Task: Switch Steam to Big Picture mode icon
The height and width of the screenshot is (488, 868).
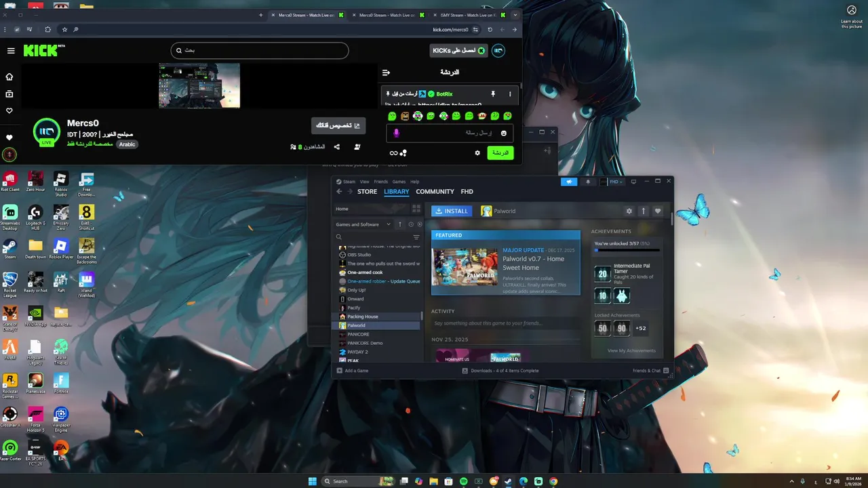Action: 633,182
